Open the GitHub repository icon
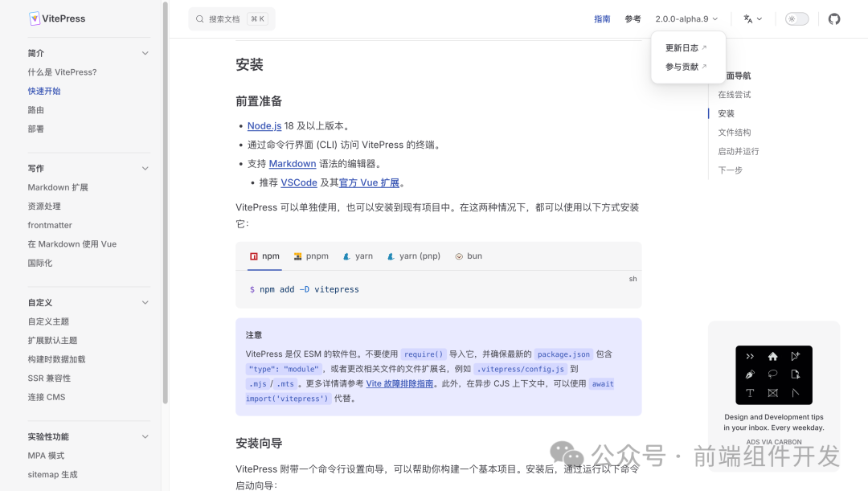868x491 pixels. pos(834,18)
